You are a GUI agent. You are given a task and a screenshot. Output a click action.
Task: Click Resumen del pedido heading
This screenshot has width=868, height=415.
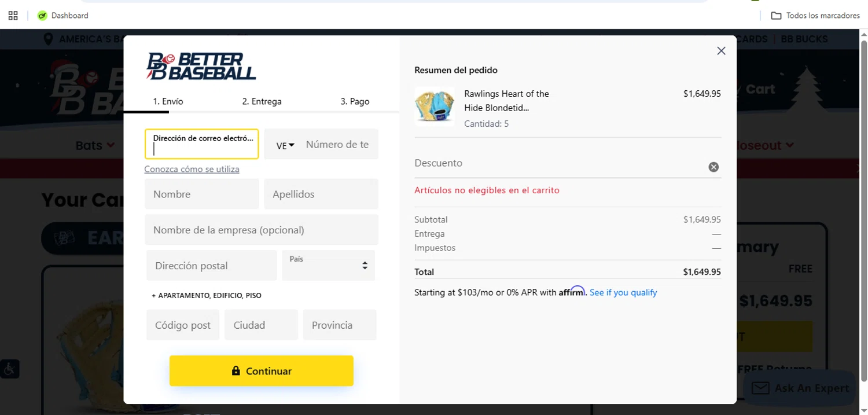[456, 70]
